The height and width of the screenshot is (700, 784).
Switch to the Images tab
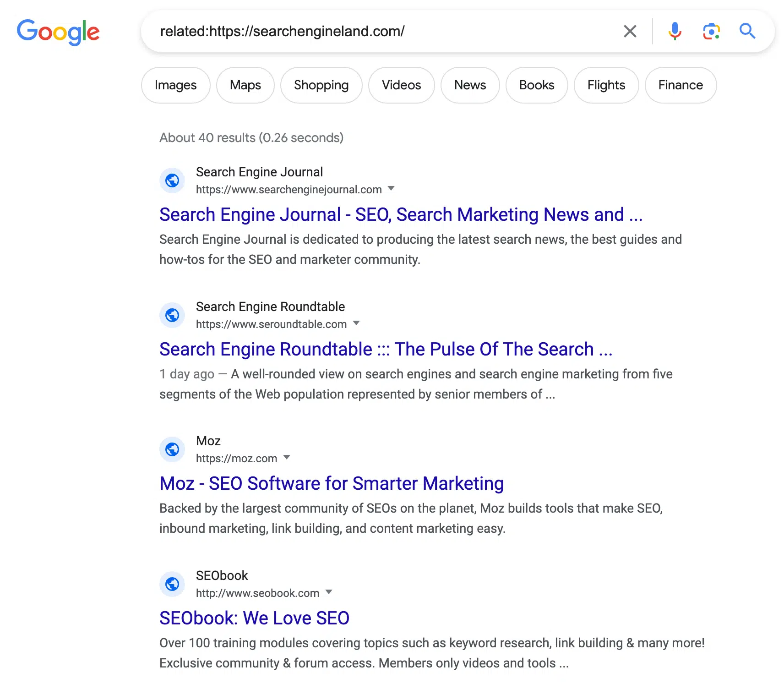[176, 85]
